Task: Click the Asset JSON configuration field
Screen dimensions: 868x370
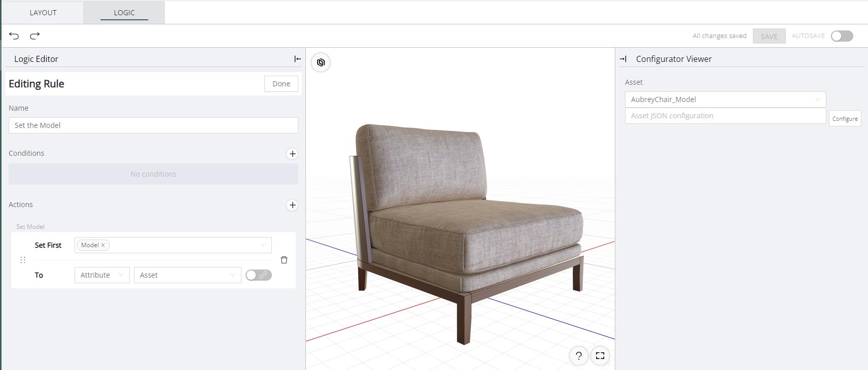Action: [x=725, y=116]
